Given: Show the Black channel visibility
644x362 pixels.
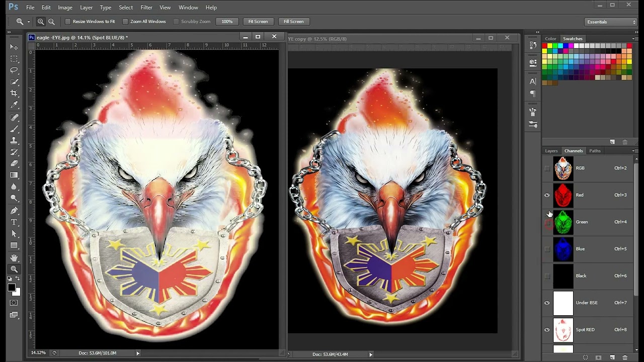Looking at the screenshot, I should point(547,276).
